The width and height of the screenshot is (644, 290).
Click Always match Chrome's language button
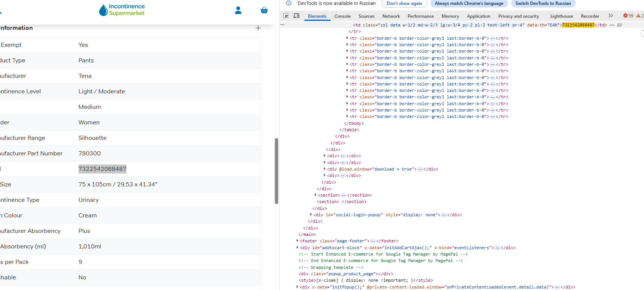pos(469,3)
